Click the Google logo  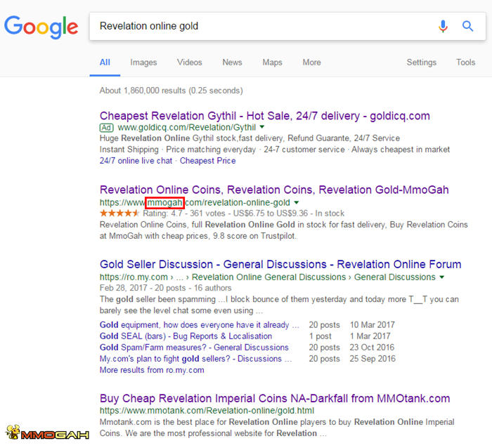[x=41, y=27]
